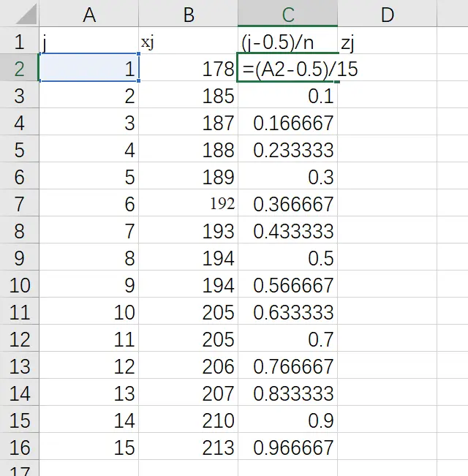Click cell with value 187
Image resolution: width=468 pixels, height=476 pixels.
click(188, 121)
